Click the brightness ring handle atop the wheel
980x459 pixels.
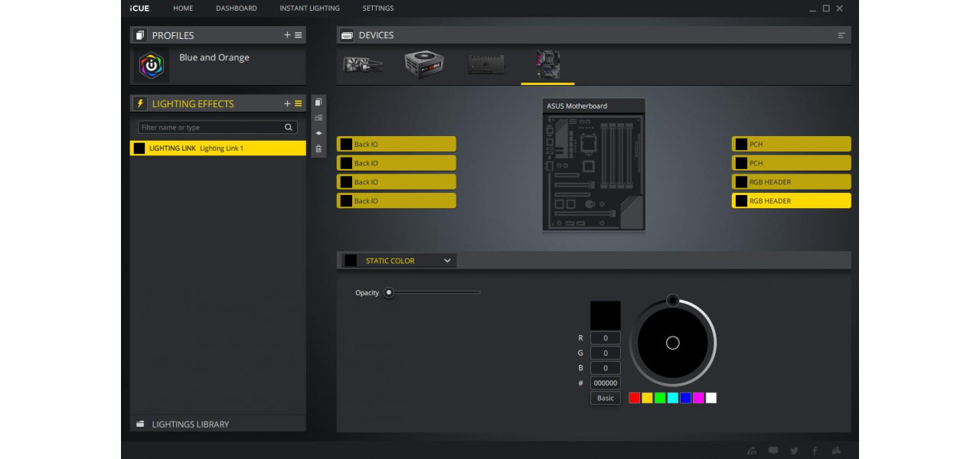click(672, 300)
